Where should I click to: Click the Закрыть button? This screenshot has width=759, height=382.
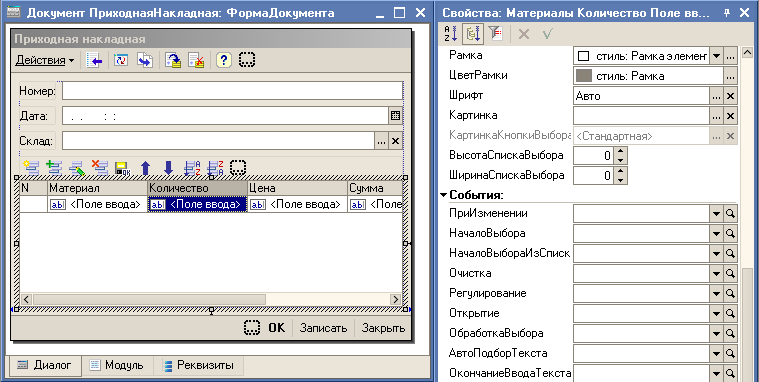click(383, 328)
